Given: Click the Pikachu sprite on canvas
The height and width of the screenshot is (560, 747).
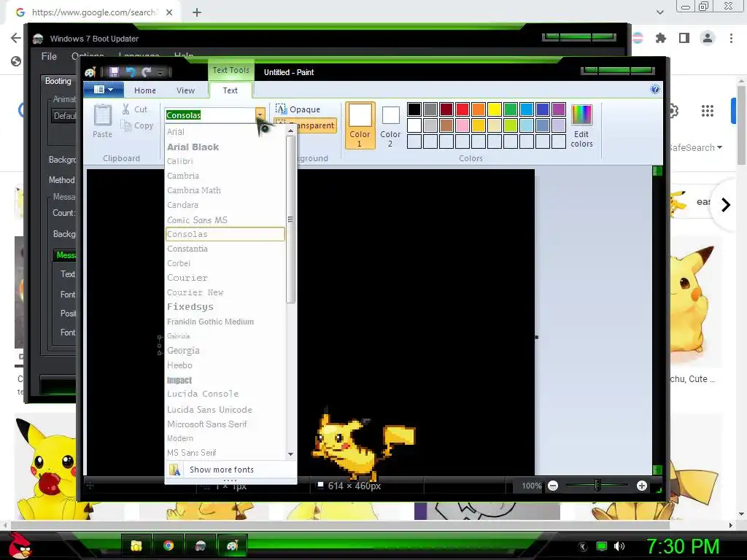Looking at the screenshot, I should (363, 446).
